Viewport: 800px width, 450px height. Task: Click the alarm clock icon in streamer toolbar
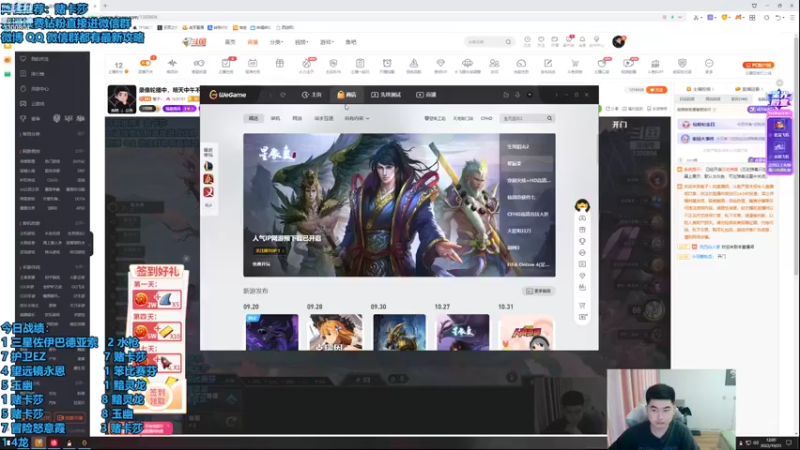(x=387, y=63)
